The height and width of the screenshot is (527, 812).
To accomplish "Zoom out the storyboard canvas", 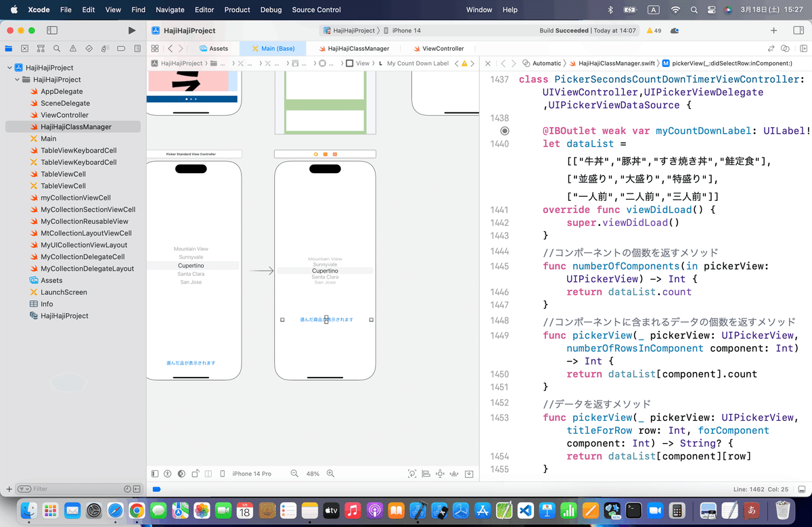I will (294, 474).
